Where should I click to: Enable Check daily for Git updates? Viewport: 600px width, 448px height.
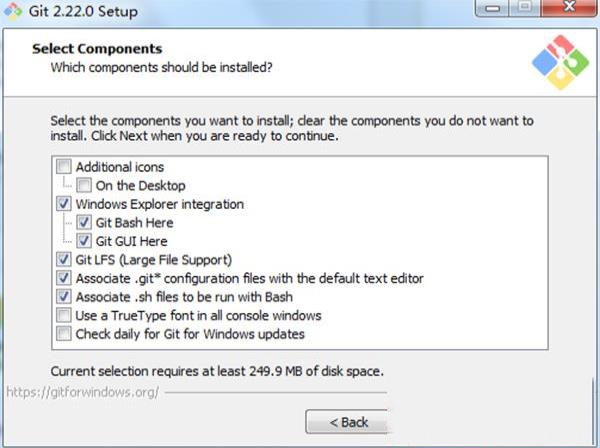(65, 334)
